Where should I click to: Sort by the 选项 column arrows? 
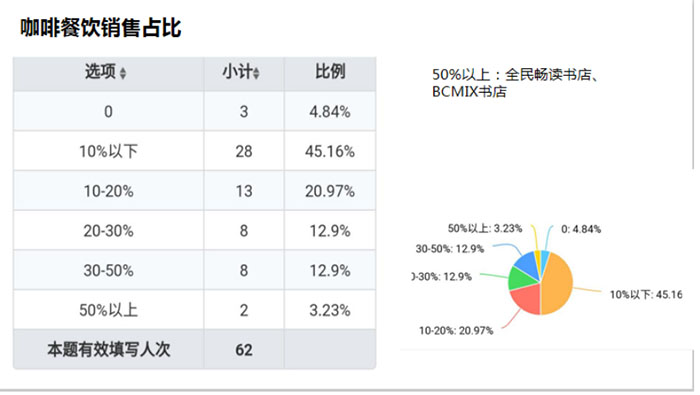tap(123, 73)
